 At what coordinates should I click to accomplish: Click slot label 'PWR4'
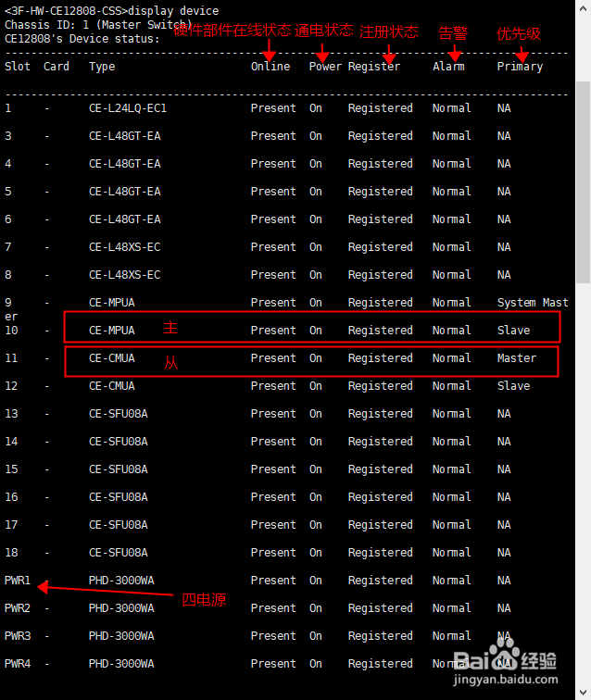(18, 663)
